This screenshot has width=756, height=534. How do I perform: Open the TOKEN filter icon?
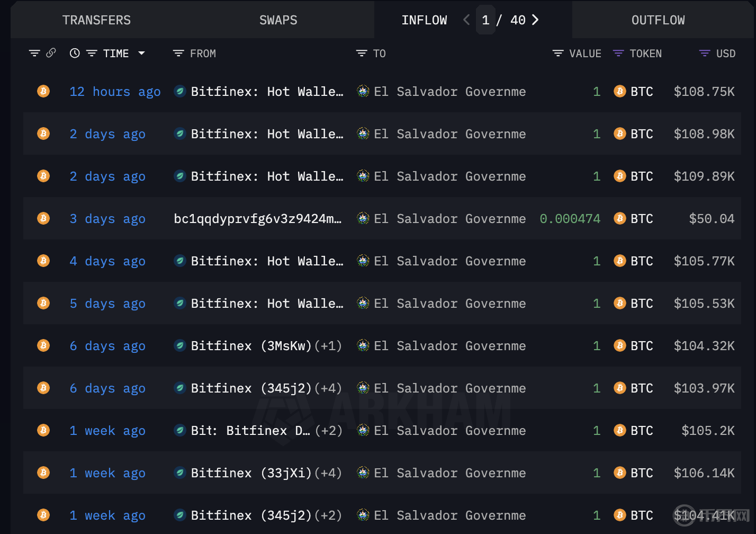click(x=618, y=54)
